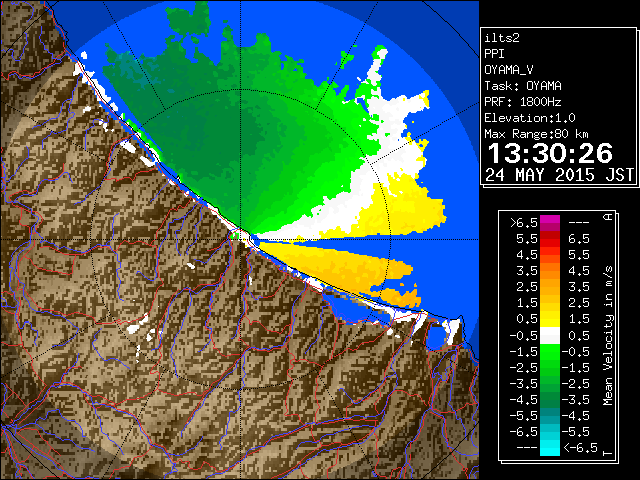This screenshot has width=640, height=480.
Task: Pick the bright green swatch in color bar
Action: [x=550, y=351]
